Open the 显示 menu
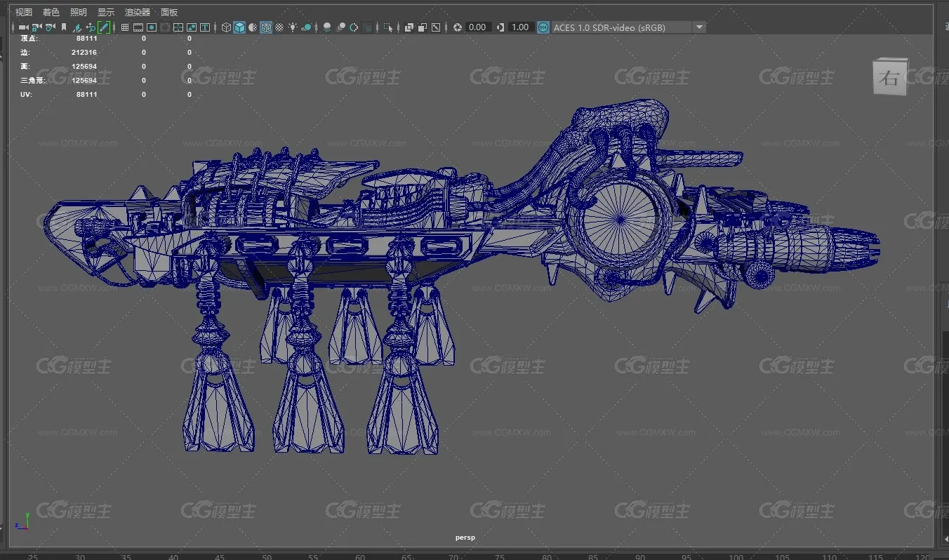The image size is (949, 560). (106, 12)
